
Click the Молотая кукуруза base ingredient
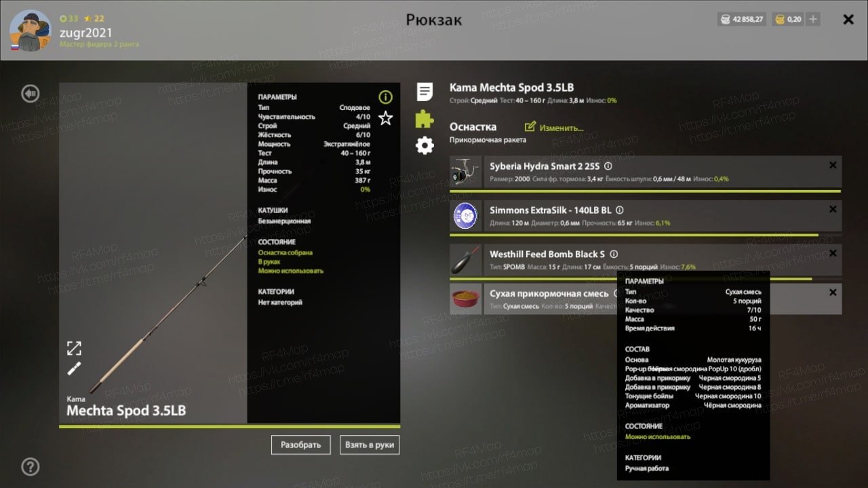coord(734,360)
